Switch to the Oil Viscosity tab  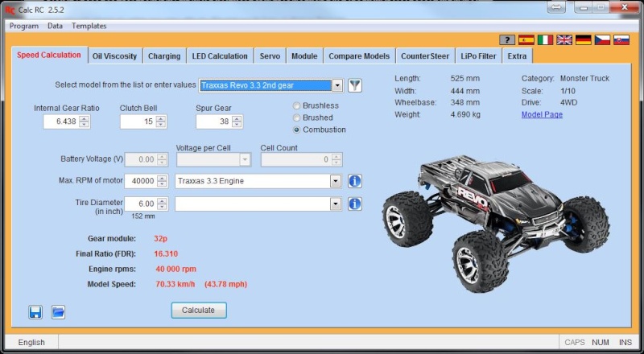(114, 56)
